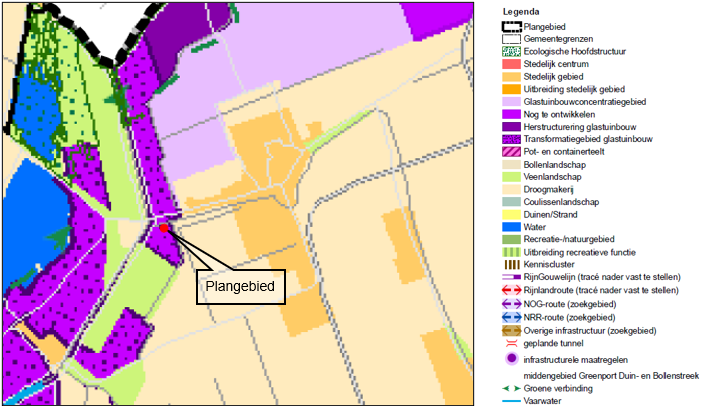Pick the Nog te ontwikkelen magenta swatch
The height and width of the screenshot is (411, 704).
(511, 115)
